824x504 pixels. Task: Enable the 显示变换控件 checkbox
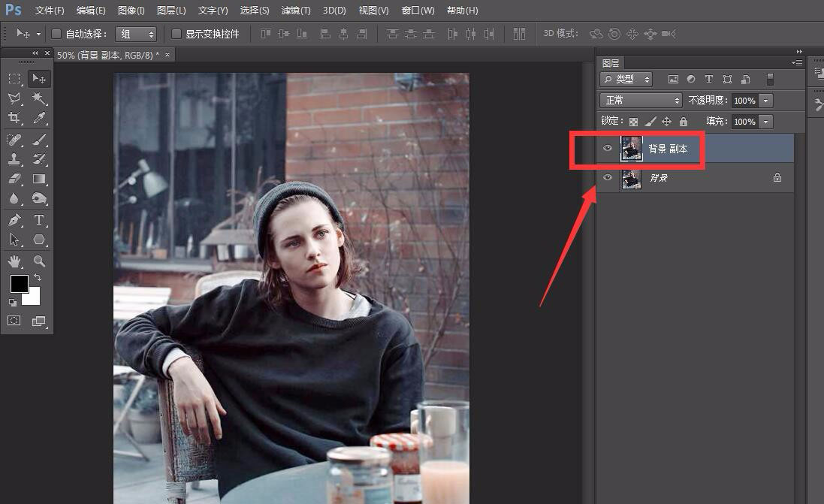pyautogui.click(x=177, y=34)
